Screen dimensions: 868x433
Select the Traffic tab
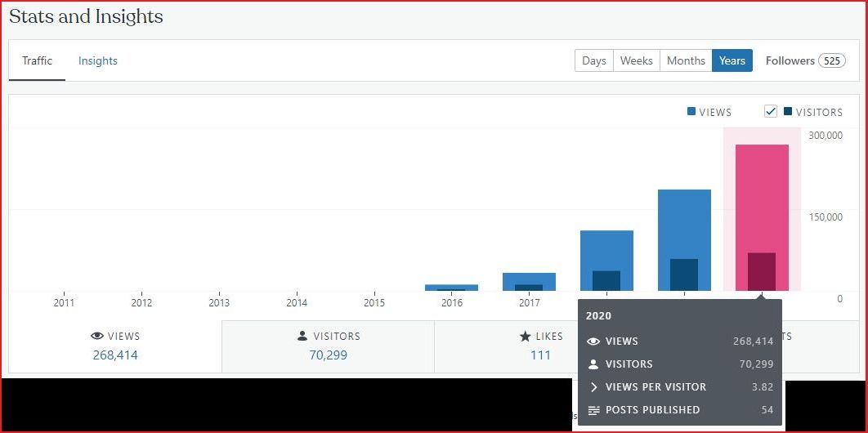pyautogui.click(x=37, y=60)
